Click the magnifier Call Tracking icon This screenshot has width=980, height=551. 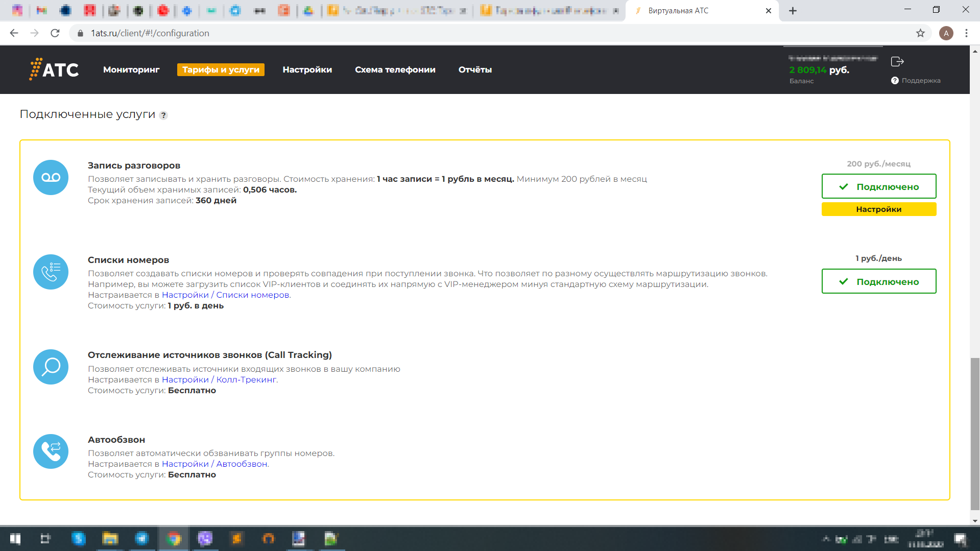tap(51, 367)
